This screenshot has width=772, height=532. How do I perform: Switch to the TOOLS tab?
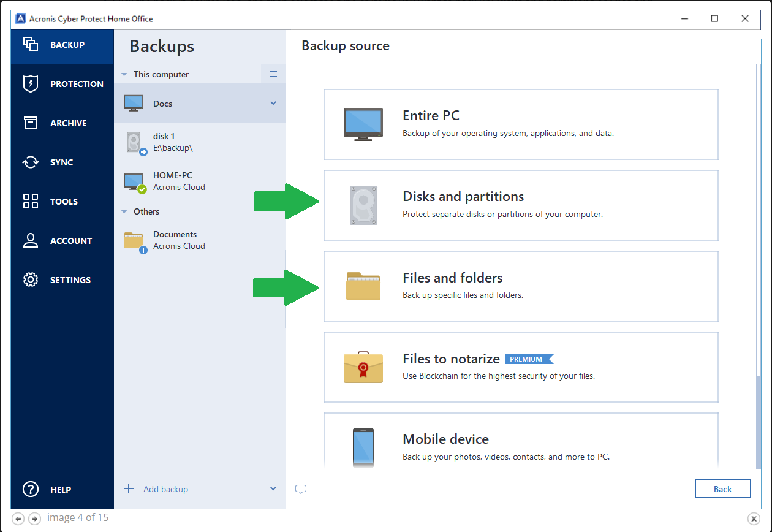[x=62, y=202]
